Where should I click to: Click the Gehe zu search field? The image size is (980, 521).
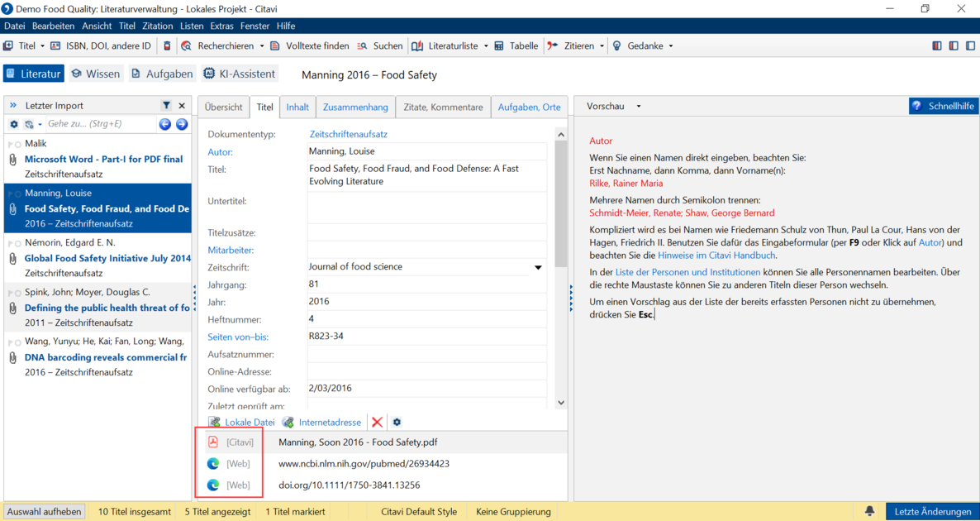(100, 124)
